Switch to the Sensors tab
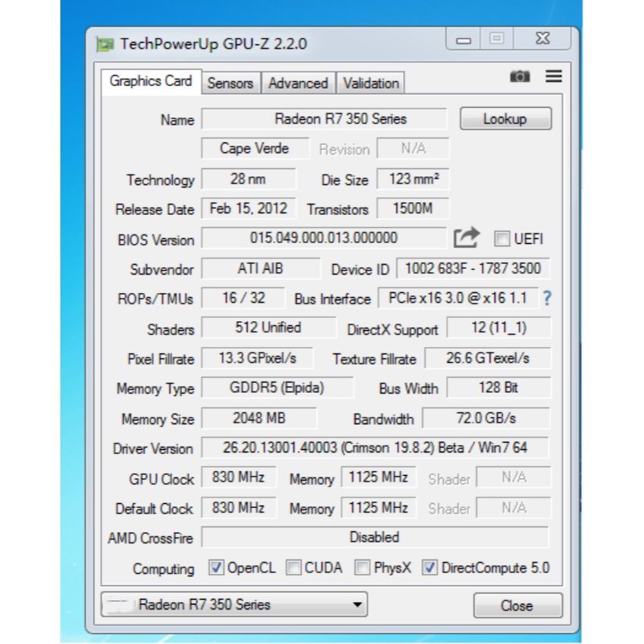The width and height of the screenshot is (644, 644). coord(230,84)
